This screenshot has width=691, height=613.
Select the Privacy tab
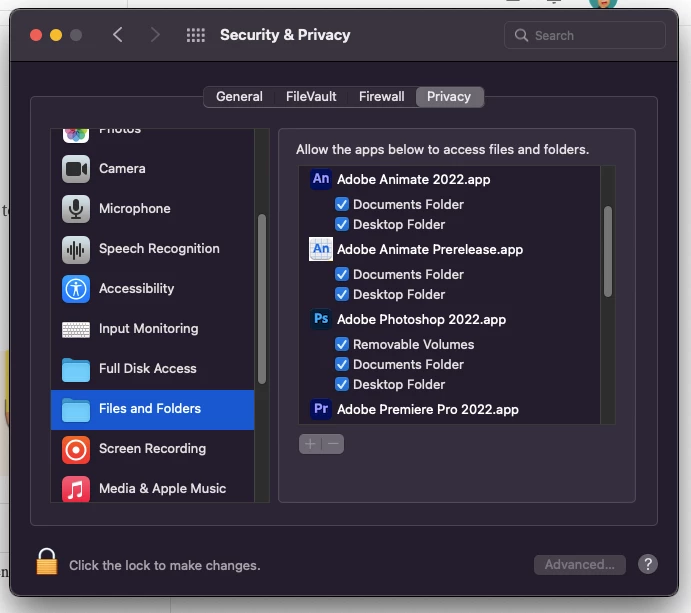449,97
